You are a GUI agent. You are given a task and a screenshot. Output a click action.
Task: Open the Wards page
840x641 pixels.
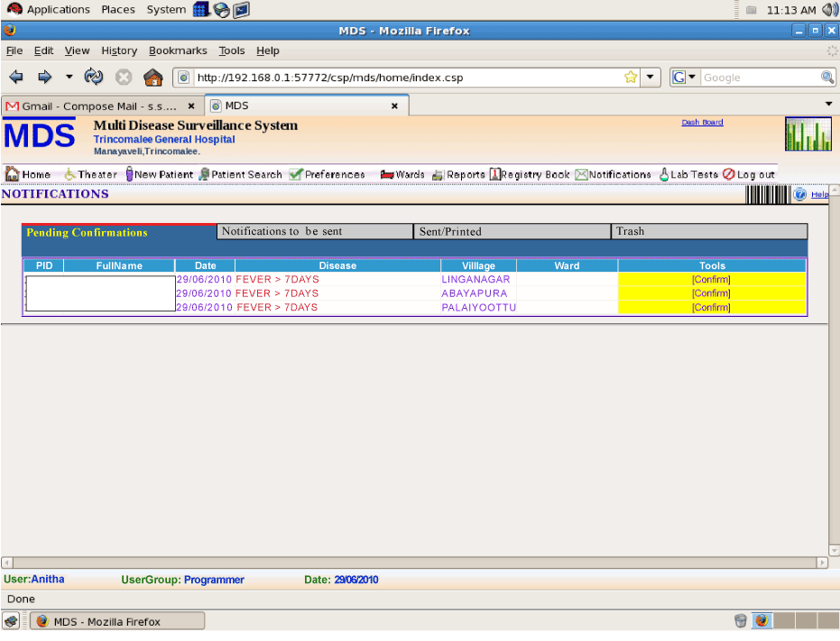coord(402,174)
